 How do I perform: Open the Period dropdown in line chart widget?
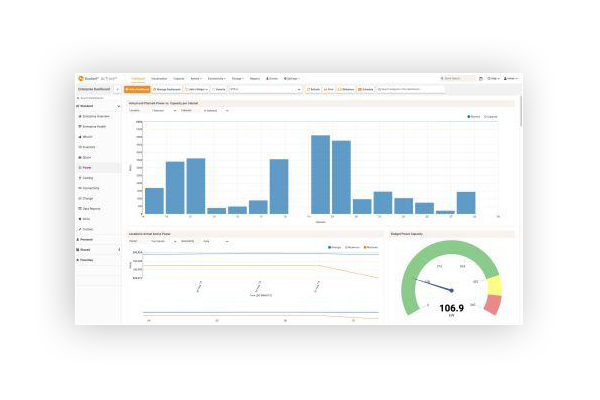(x=163, y=242)
